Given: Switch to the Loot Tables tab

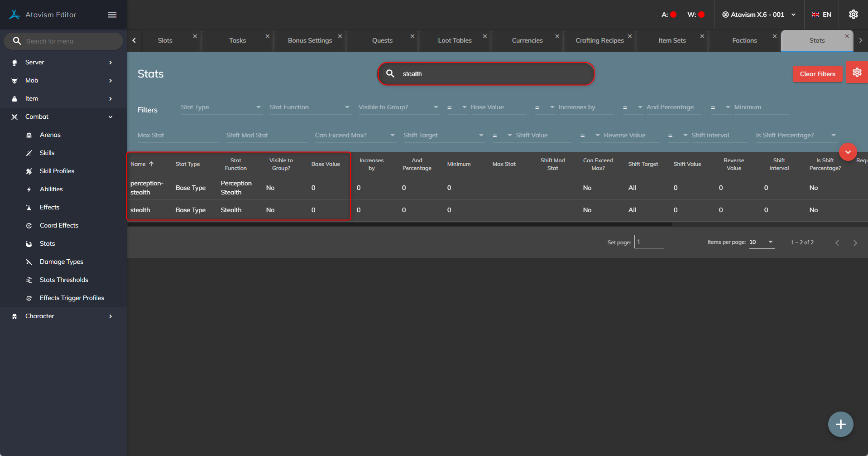Looking at the screenshot, I should (x=455, y=41).
